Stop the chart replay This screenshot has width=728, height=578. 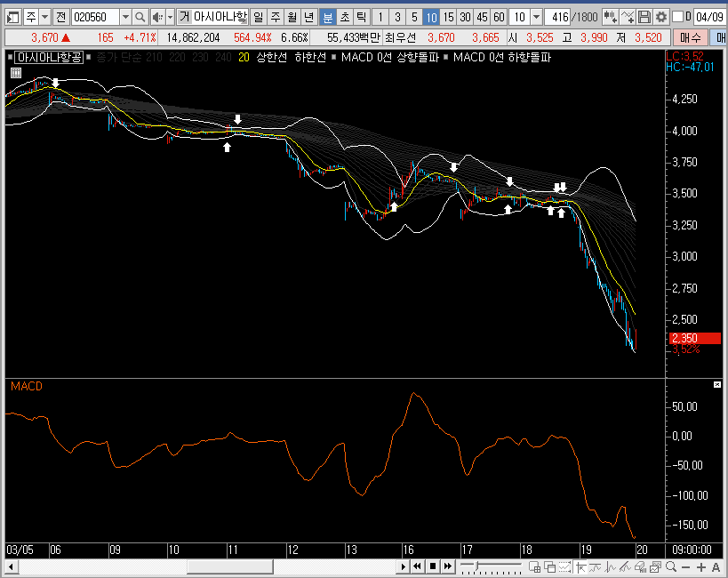pos(432,566)
